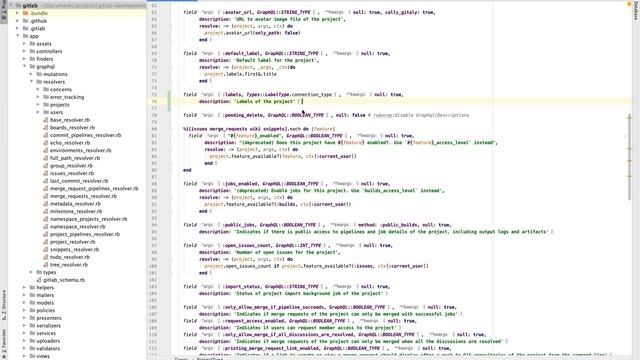Select the services folder

pos(46,333)
